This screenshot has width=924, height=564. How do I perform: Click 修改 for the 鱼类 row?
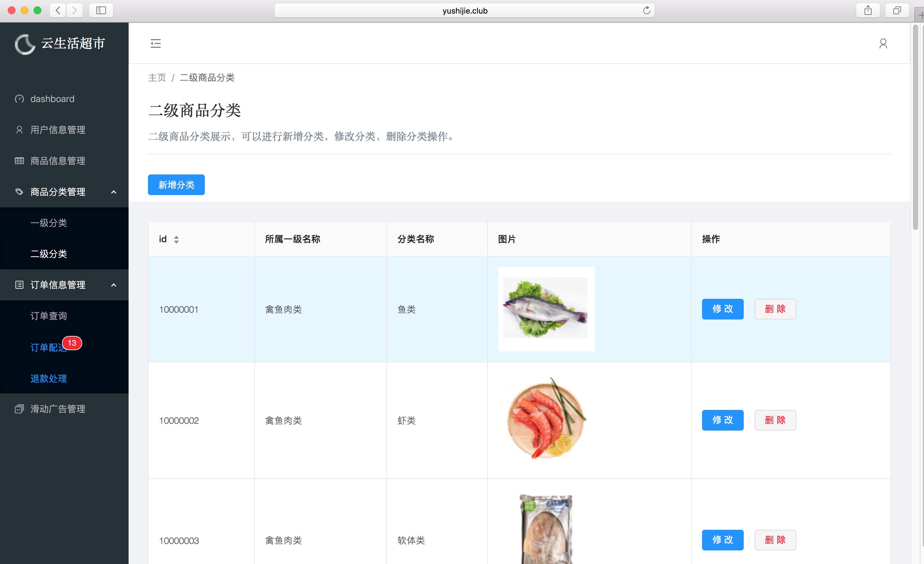click(x=722, y=309)
